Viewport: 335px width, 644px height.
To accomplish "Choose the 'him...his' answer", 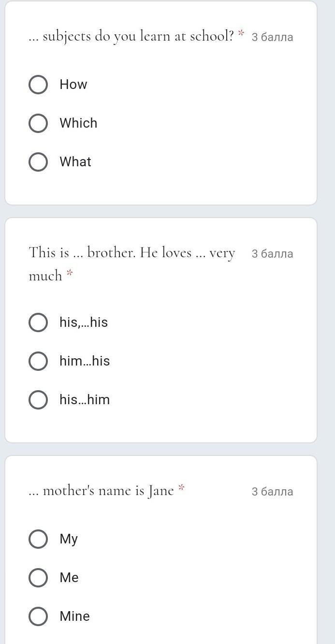I will tap(38, 361).
